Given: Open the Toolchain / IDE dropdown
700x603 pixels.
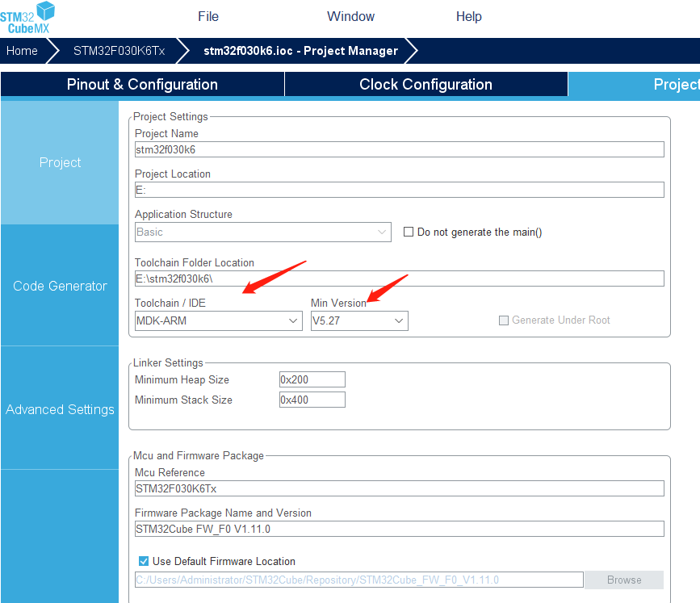Looking at the screenshot, I should (x=218, y=321).
